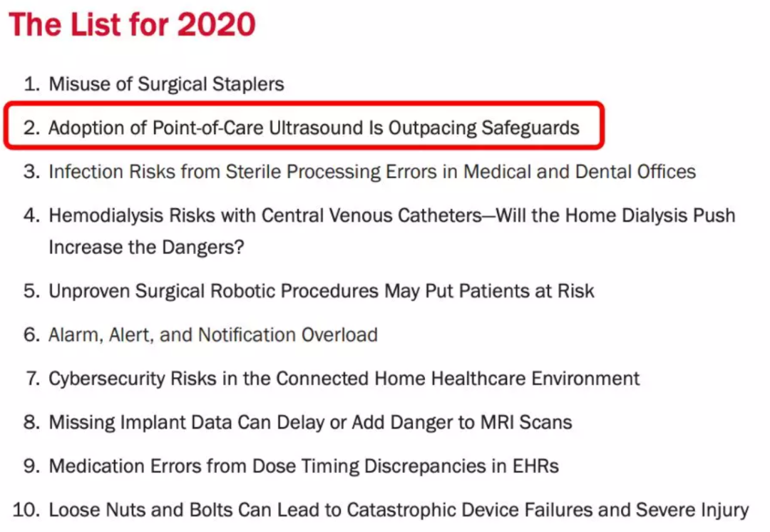Click 'Increase the Dangers?' continuation line

[x=146, y=247]
